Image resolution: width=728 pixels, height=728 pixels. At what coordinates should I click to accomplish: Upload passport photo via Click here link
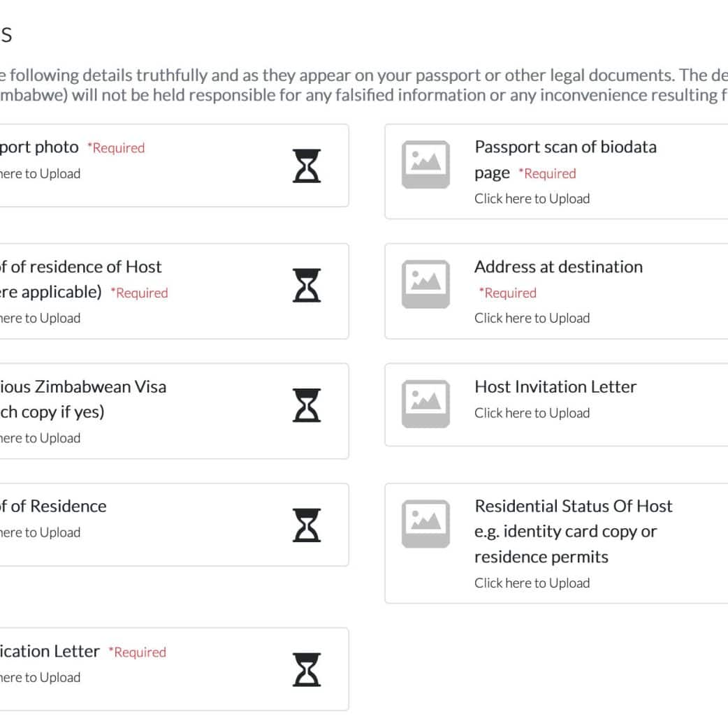[40, 174]
